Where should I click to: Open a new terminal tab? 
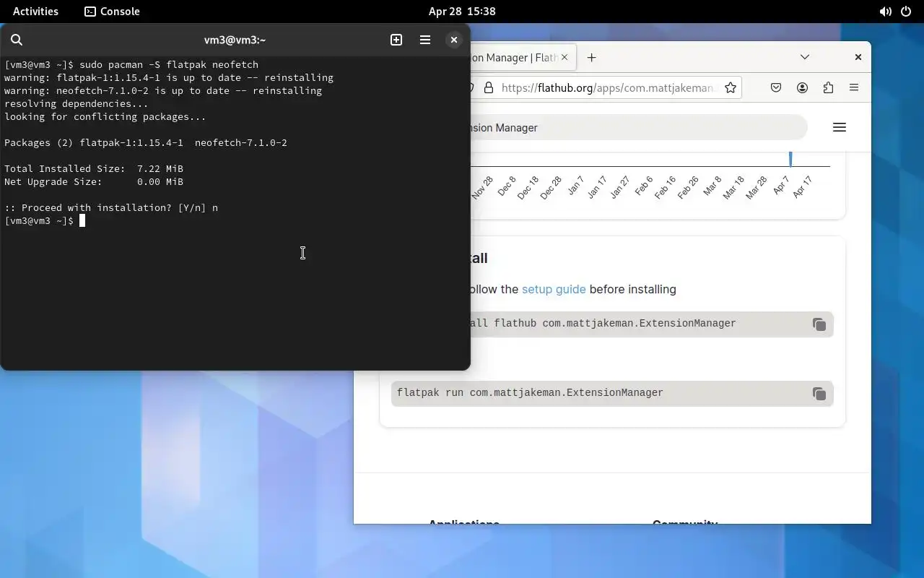[396, 40]
